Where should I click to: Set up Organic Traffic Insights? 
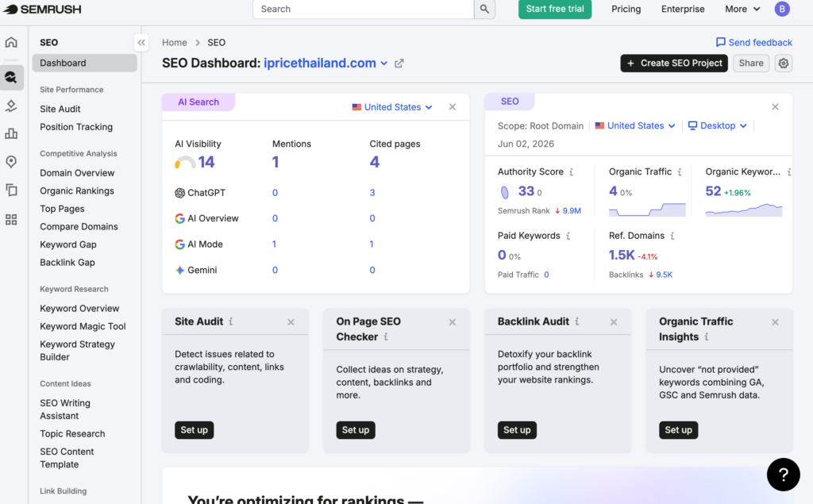[x=678, y=430]
